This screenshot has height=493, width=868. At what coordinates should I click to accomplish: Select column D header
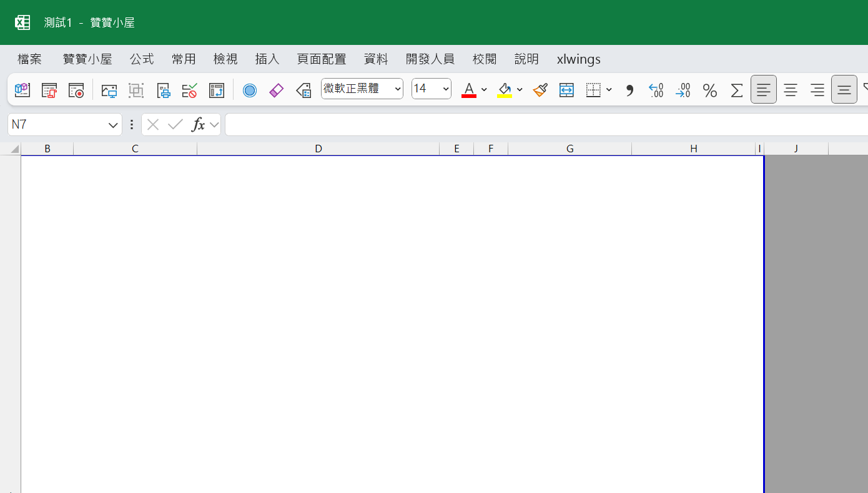pos(318,149)
